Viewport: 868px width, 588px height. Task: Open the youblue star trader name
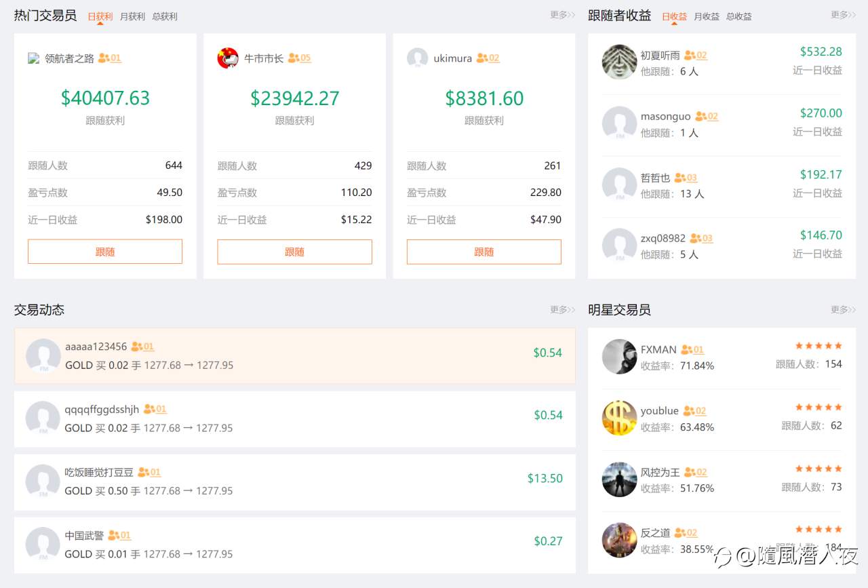[x=660, y=411]
